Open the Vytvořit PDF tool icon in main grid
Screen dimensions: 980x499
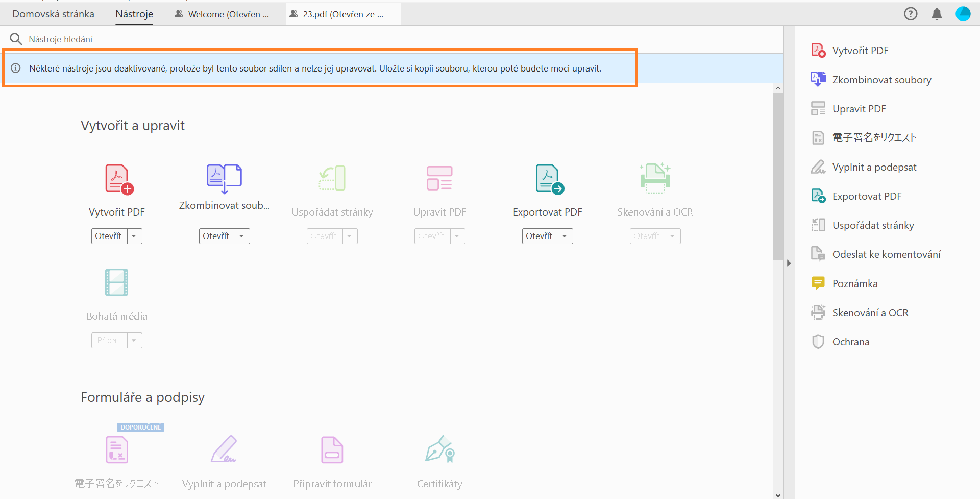(x=119, y=179)
